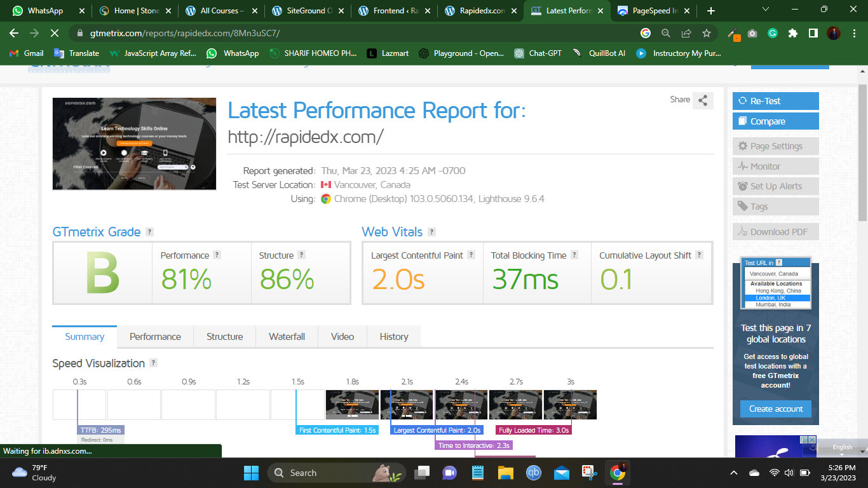Click the Grammarly extension icon

pyautogui.click(x=773, y=33)
